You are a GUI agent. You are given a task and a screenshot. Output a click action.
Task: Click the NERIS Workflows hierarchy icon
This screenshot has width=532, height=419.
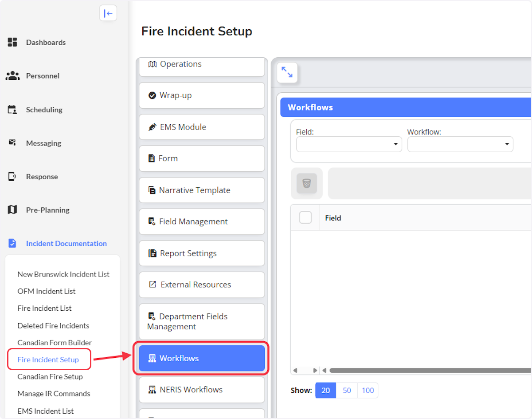point(152,390)
